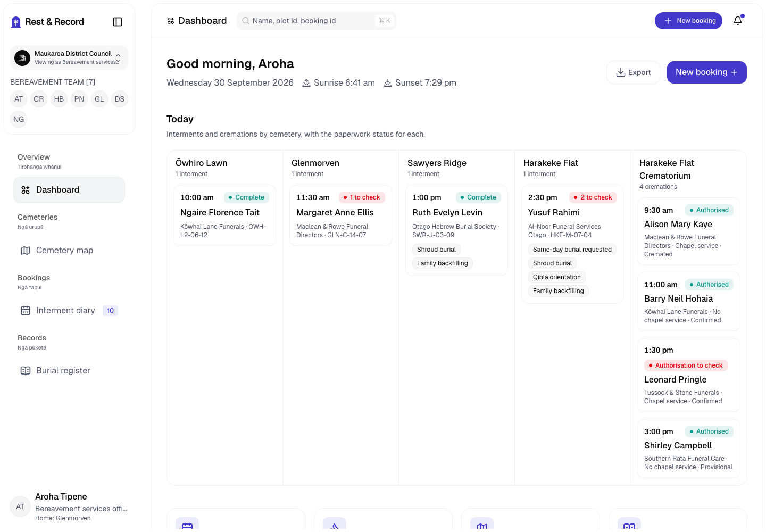Select team member avatar CR
The width and height of the screenshot is (766, 532).
(39, 99)
